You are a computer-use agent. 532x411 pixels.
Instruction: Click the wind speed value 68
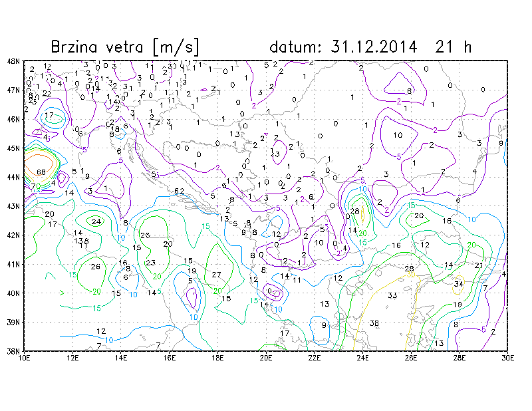pyautogui.click(x=41, y=172)
